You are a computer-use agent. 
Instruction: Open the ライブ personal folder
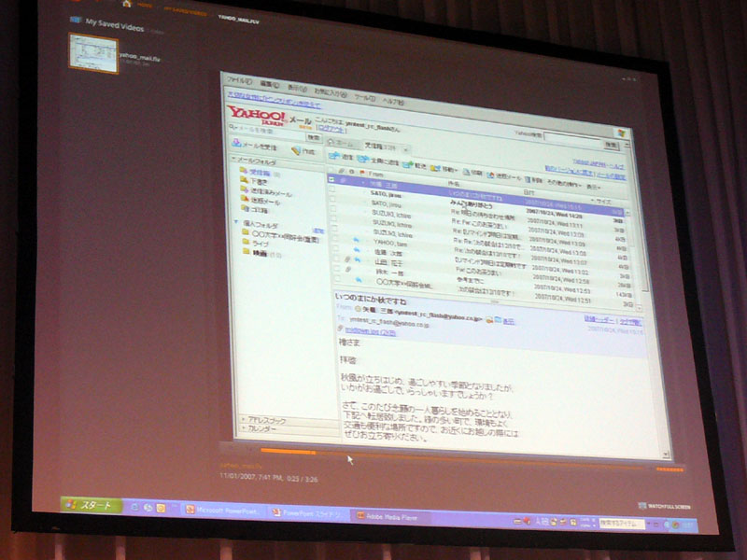click(x=256, y=243)
